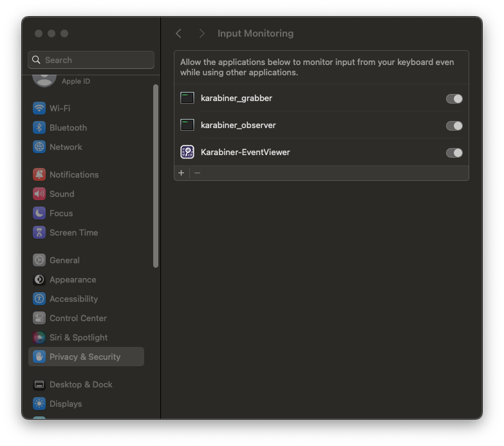Remove application with the minus button
Viewport: 504px width, 446px height.
click(x=198, y=173)
